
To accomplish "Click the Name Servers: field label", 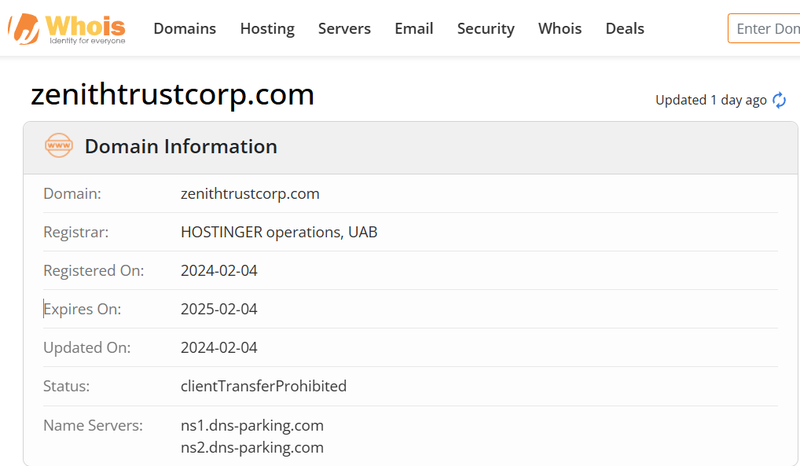I will (93, 425).
